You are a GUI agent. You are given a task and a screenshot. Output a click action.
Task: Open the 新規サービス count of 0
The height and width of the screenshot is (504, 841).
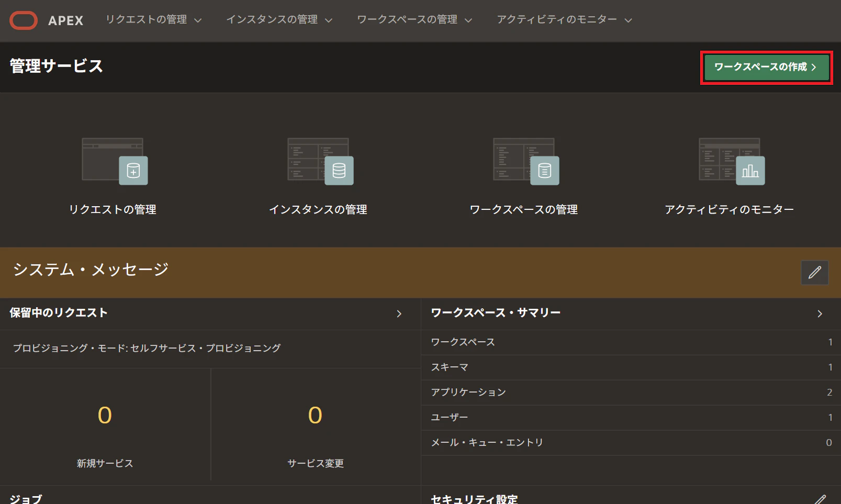point(105,416)
